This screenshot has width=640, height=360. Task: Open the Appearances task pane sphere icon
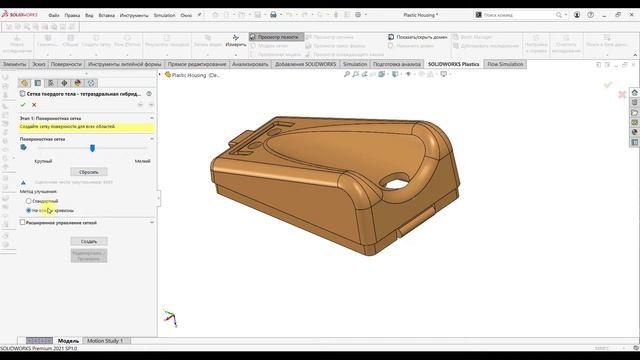(x=634, y=132)
